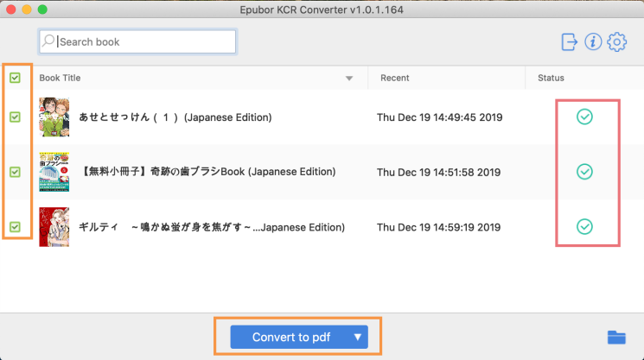This screenshot has height=360, width=644.
Task: Click status checkmark for ギルティ book
Action: [584, 227]
